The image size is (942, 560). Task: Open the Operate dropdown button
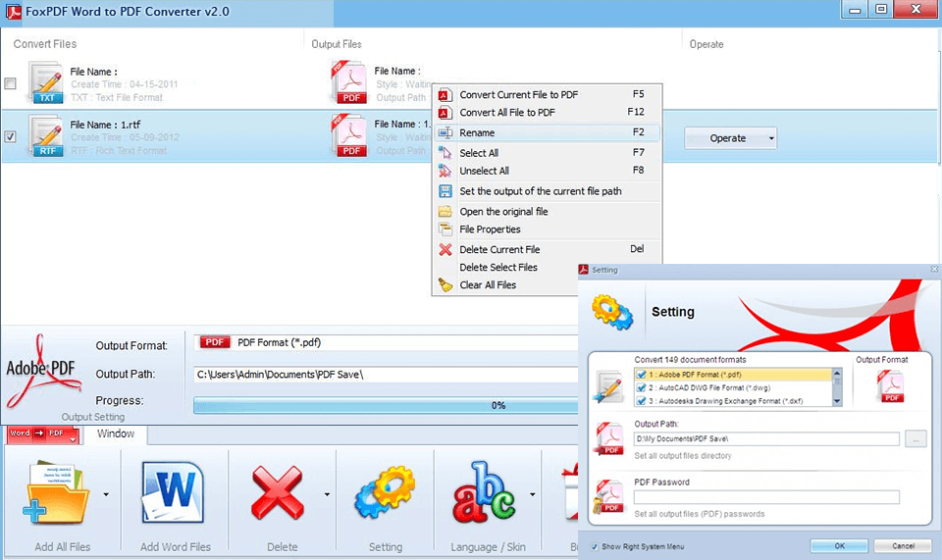tap(730, 138)
